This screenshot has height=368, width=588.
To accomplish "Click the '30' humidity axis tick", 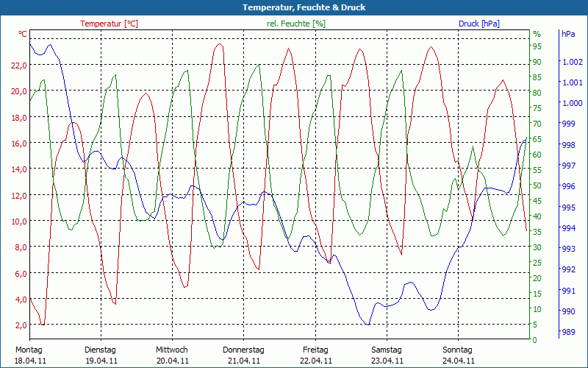I will click(x=537, y=247).
